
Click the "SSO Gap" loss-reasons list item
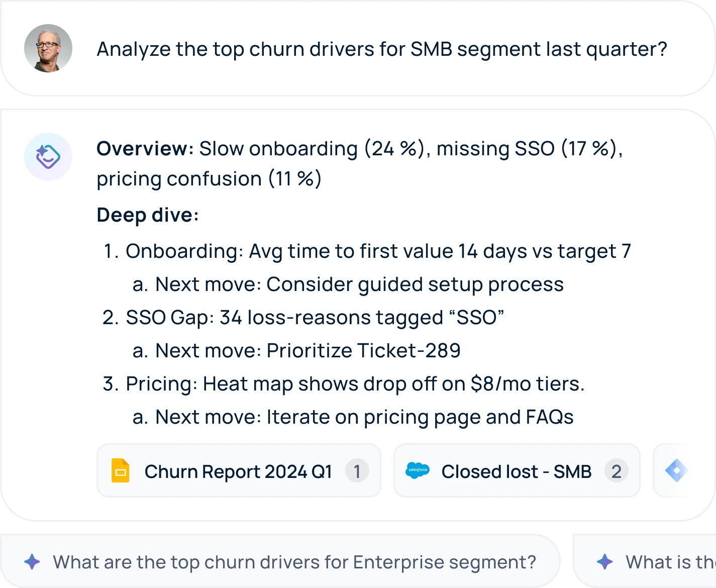coord(315,318)
